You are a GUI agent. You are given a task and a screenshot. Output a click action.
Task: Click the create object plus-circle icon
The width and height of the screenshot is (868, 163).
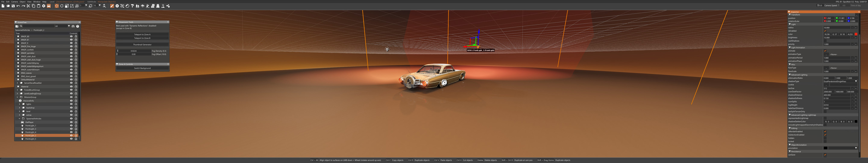[117, 6]
